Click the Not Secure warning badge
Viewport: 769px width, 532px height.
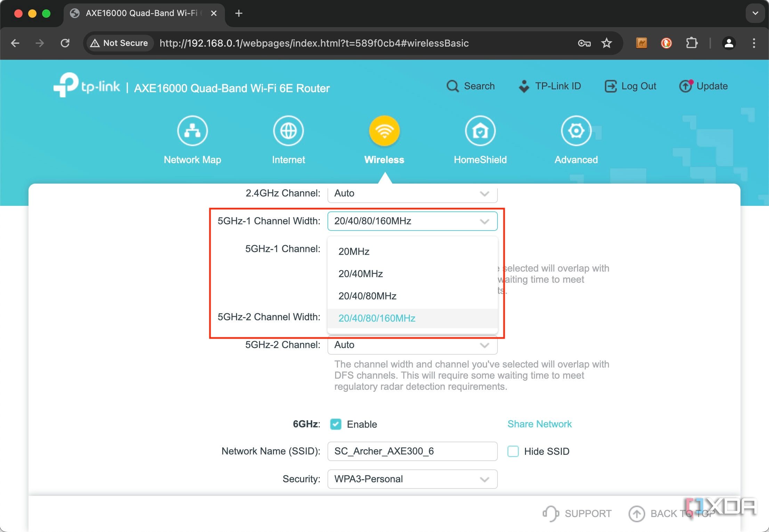[x=119, y=43]
